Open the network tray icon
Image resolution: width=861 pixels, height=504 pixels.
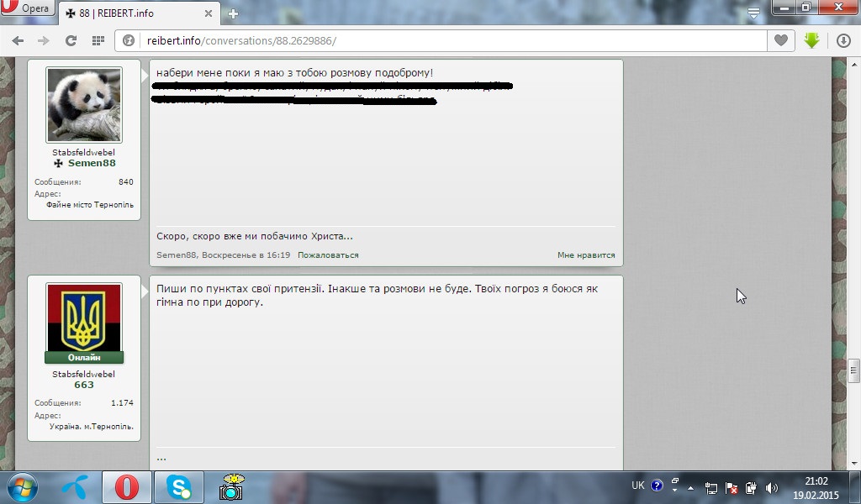710,487
